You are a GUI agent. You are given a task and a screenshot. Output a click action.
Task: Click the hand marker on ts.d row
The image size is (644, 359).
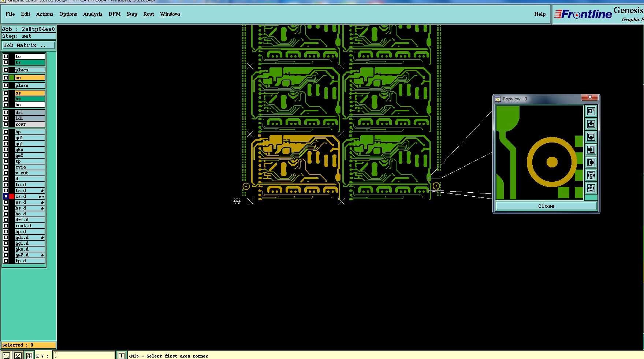pos(42,190)
